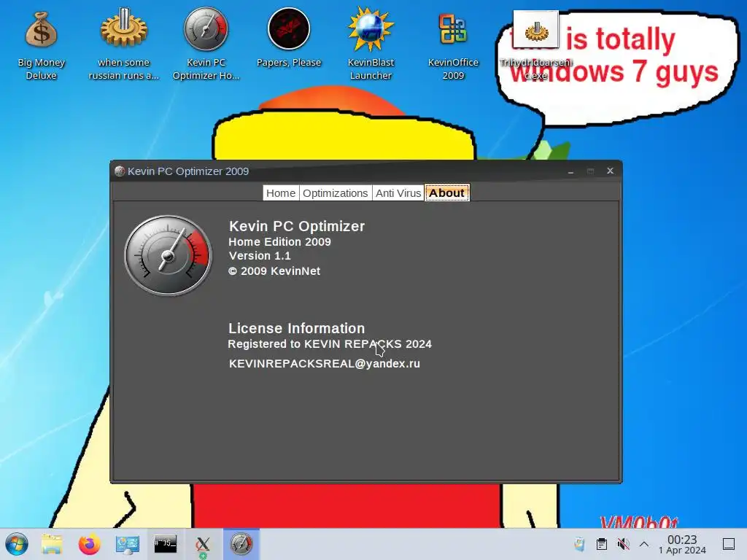This screenshot has height=560, width=747.
Task: Click the 'Kevin PC Optimizer' heading in About
Action: pos(297,226)
